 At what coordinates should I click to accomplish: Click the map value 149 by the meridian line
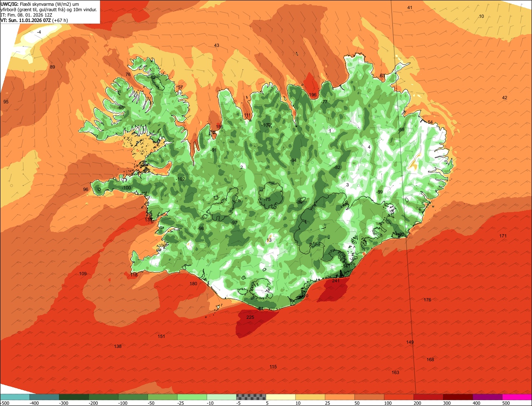pyautogui.click(x=410, y=342)
